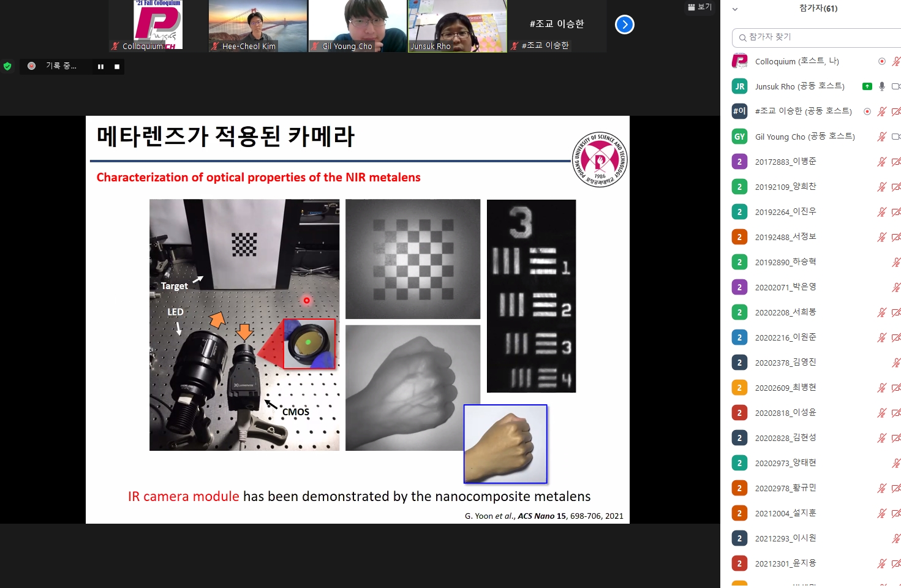The height and width of the screenshot is (588, 901).
Task: Select Junsuk Rho's video thumbnail
Action: 458,26
